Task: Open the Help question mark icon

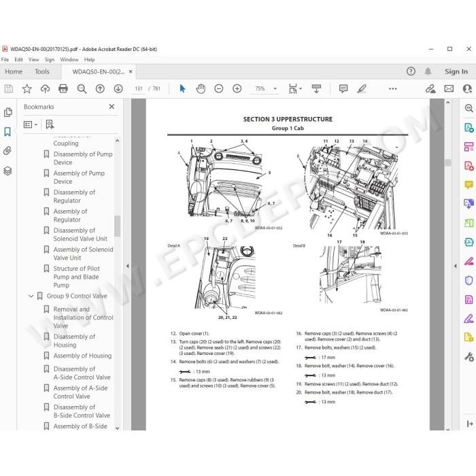Action: pyautogui.click(x=411, y=71)
